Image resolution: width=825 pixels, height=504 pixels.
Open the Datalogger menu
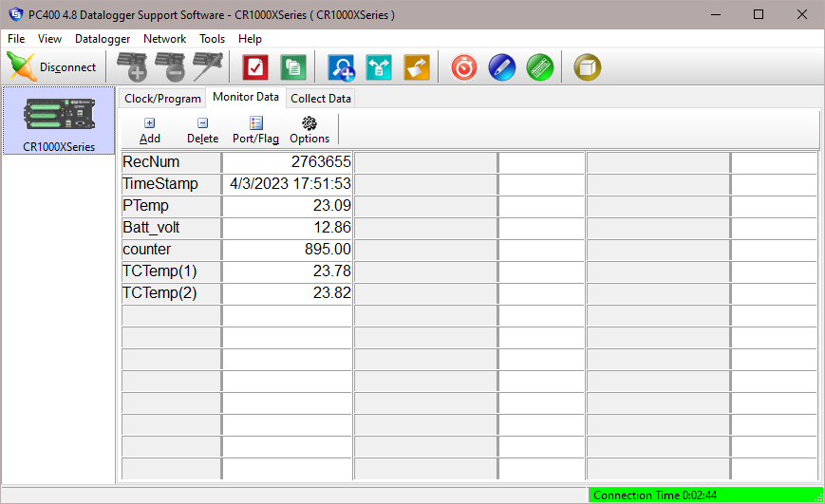[x=103, y=39]
